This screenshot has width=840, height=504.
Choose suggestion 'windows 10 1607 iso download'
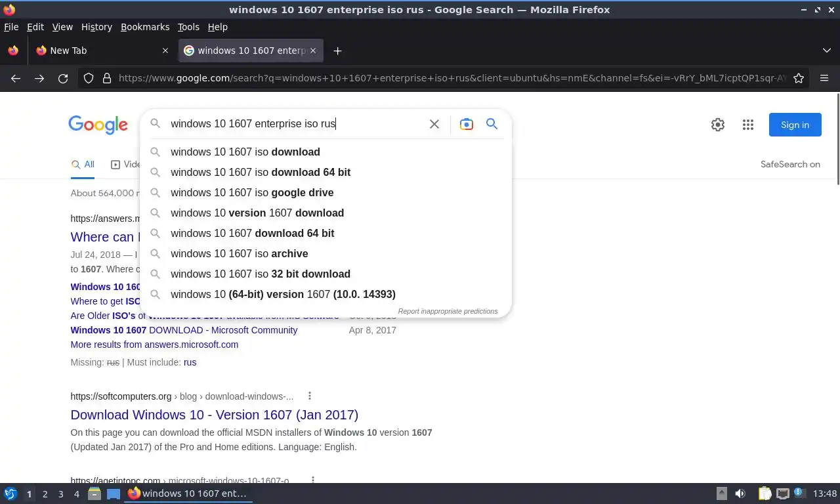[325, 152]
